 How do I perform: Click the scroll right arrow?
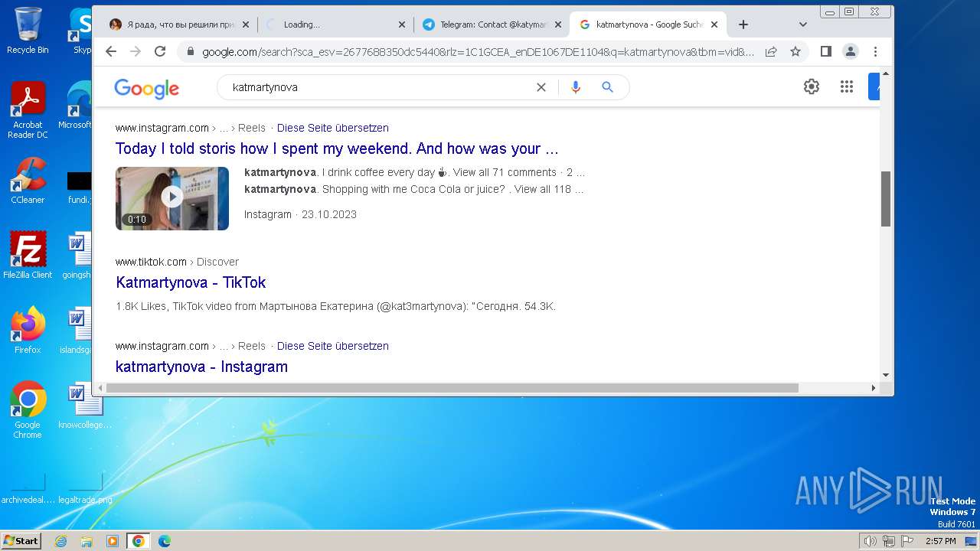click(x=874, y=388)
